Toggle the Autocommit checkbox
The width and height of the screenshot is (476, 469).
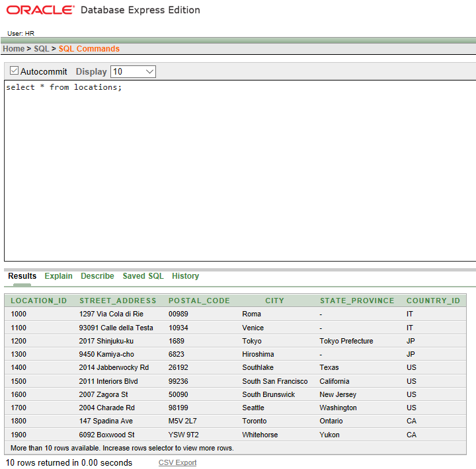click(14, 71)
